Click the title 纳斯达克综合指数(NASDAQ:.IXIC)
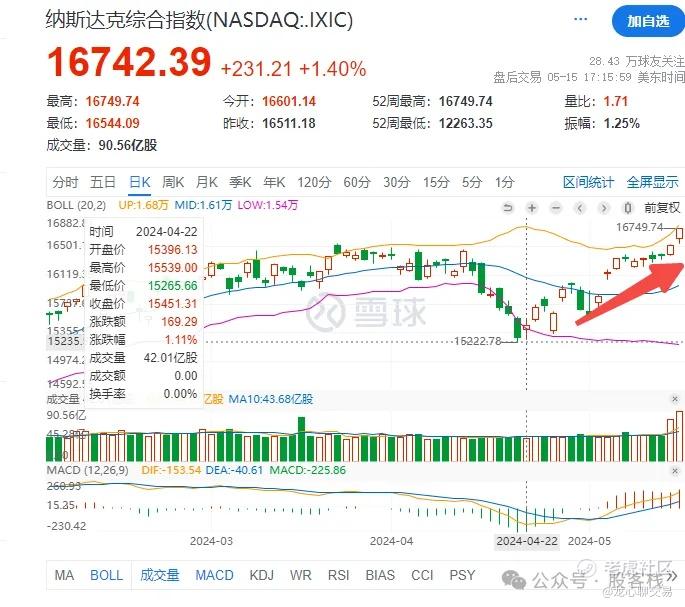685x607 pixels. click(x=199, y=20)
